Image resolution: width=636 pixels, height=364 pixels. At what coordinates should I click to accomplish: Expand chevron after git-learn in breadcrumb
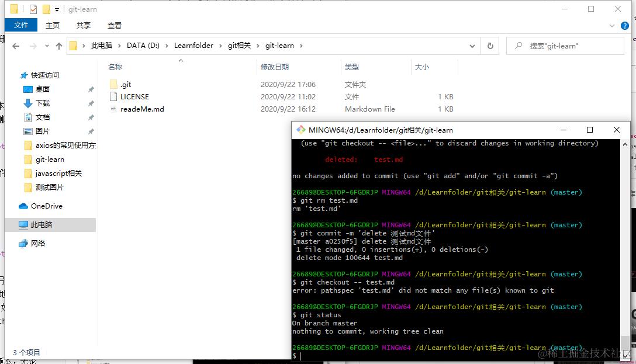(301, 46)
